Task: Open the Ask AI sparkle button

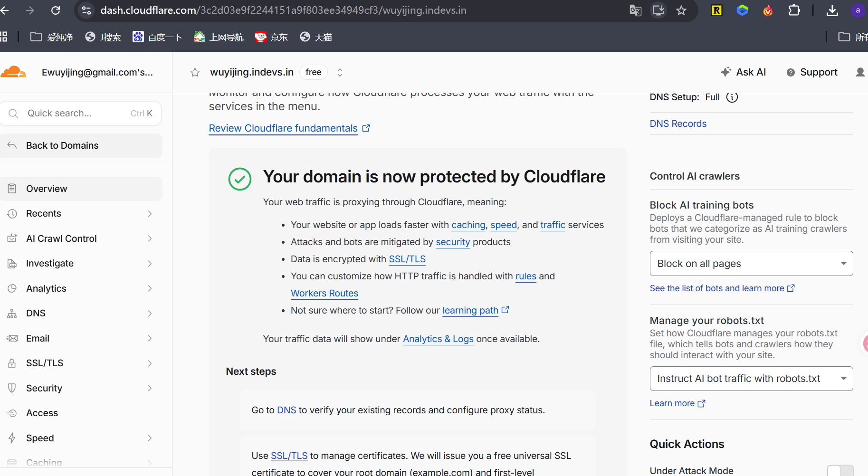Action: click(x=743, y=72)
